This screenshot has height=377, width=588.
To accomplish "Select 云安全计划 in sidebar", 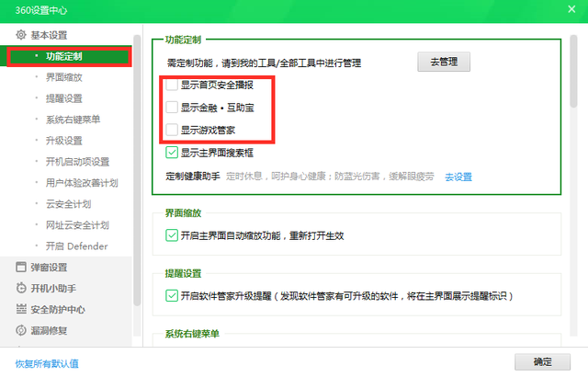I will (x=68, y=204).
